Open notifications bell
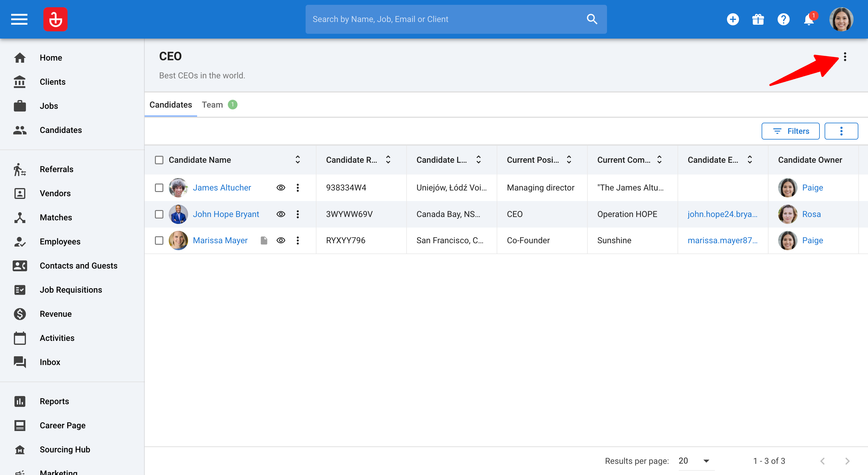868x475 pixels. coord(809,19)
